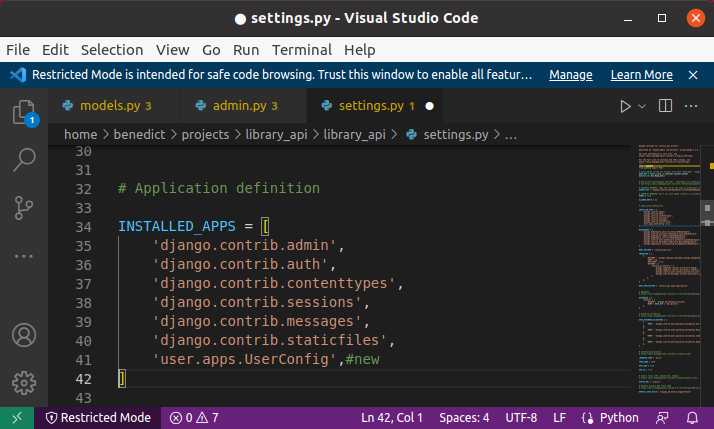Open the Explorer view in activity bar
The width and height of the screenshot is (714, 429).
coord(24,112)
